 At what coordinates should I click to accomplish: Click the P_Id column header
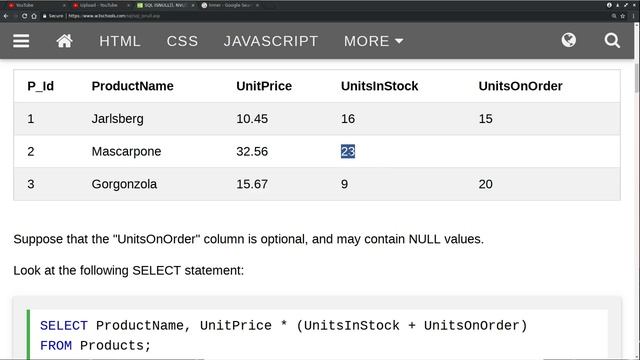[40, 86]
